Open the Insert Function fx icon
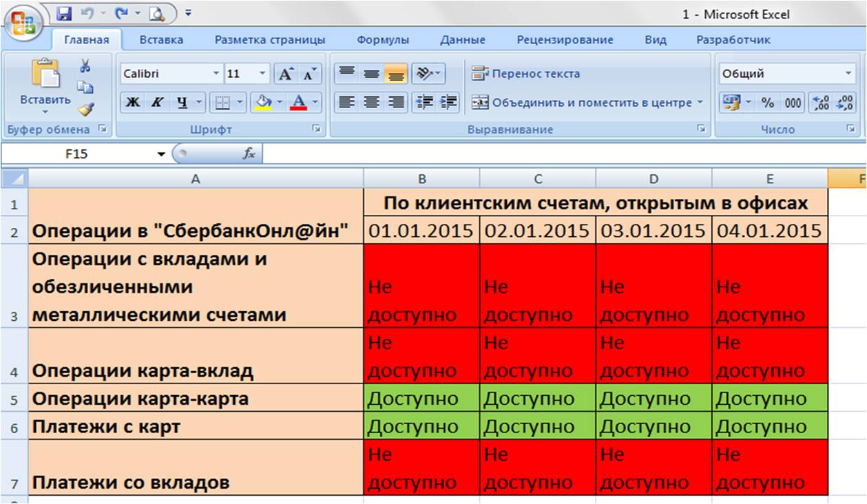867x504 pixels. click(249, 154)
